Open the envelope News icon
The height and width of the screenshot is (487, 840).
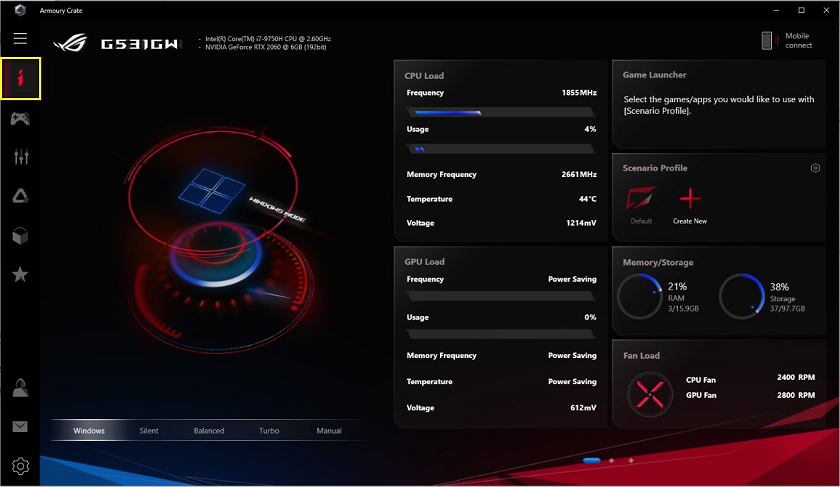pos(20,427)
